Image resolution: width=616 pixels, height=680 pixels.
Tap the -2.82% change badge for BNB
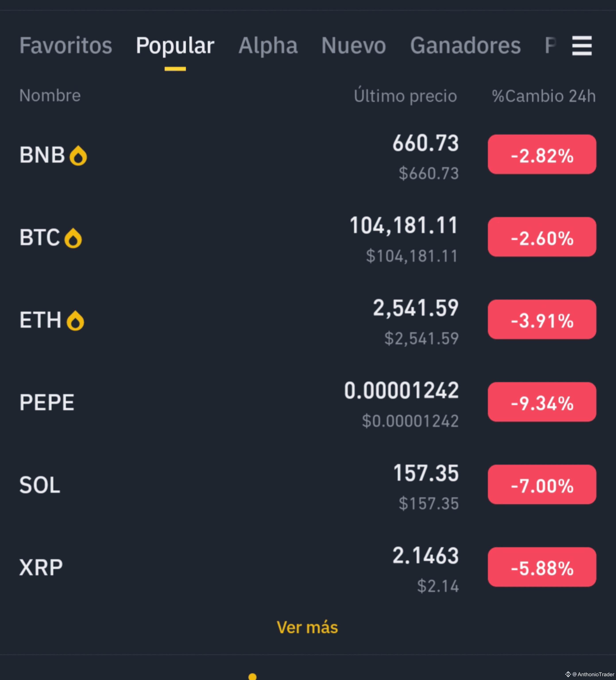coord(542,155)
